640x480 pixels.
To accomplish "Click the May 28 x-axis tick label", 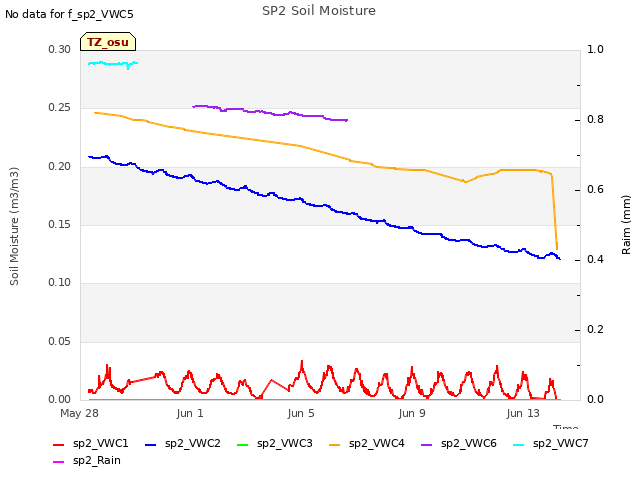I will tap(80, 413).
